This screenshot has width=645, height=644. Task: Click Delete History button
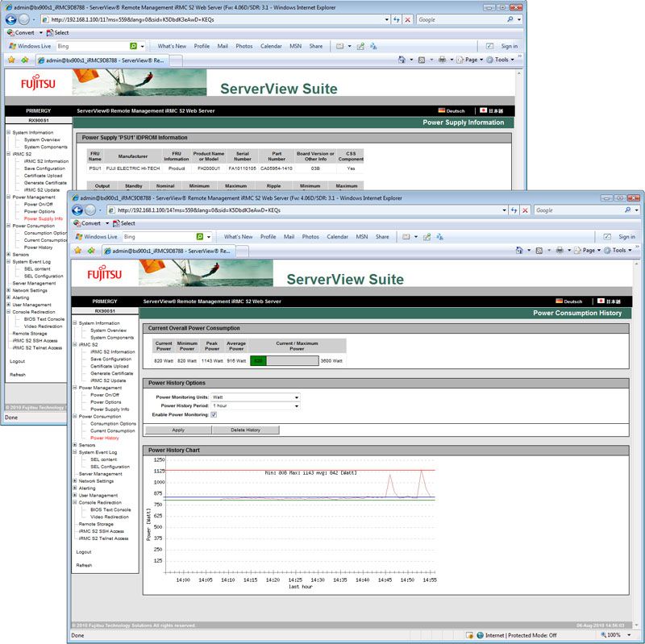246,430
